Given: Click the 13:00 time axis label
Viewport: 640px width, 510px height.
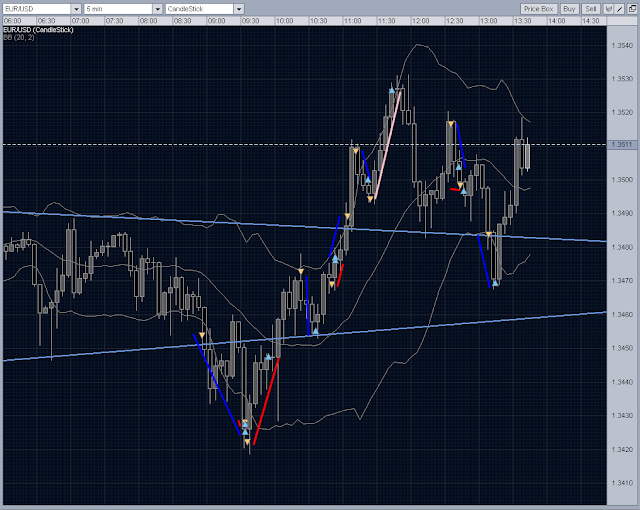Looking at the screenshot, I should tap(489, 21).
